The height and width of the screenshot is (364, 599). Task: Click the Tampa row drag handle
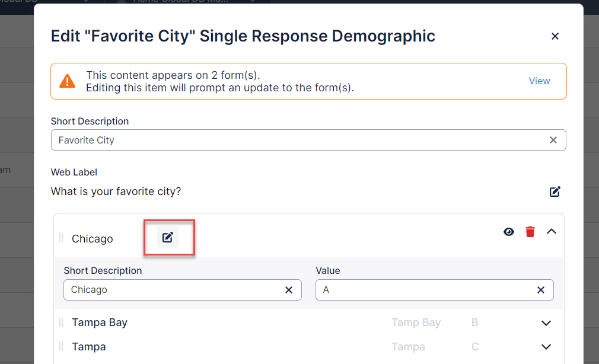(x=61, y=347)
